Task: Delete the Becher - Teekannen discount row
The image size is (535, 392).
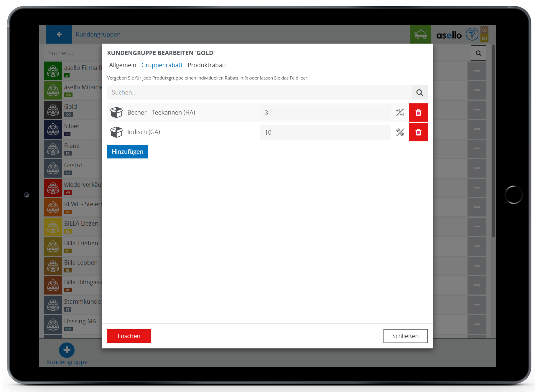Action: [418, 113]
